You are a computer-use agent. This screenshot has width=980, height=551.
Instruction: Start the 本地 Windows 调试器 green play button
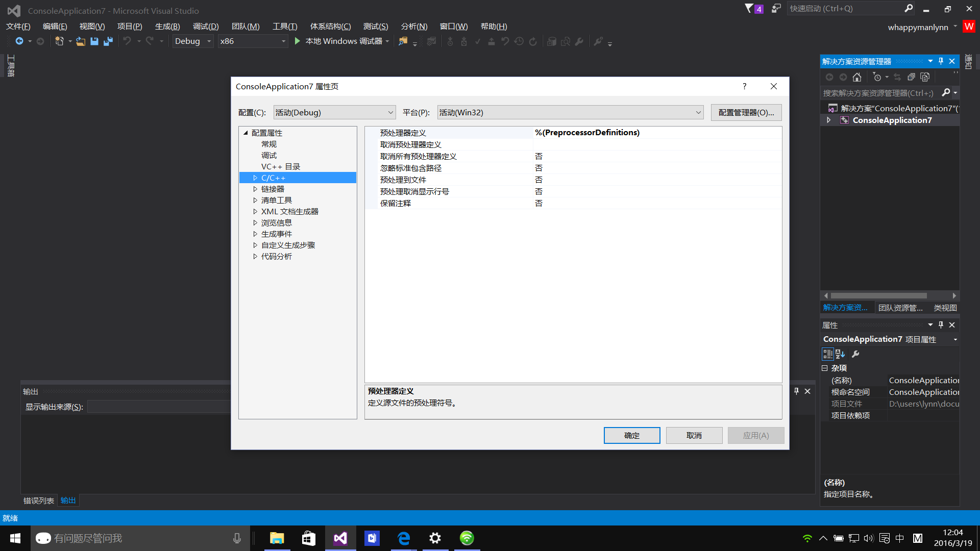[297, 41]
